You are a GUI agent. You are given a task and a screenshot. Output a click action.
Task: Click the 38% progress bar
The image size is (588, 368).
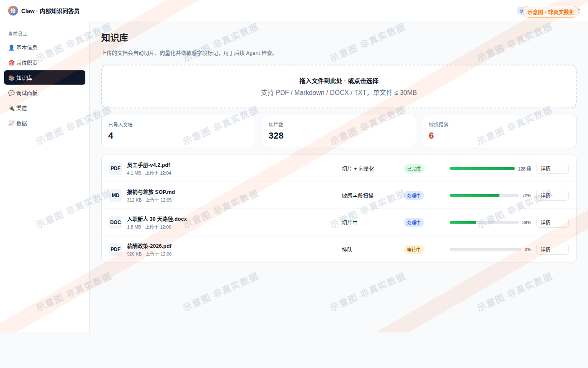point(484,222)
